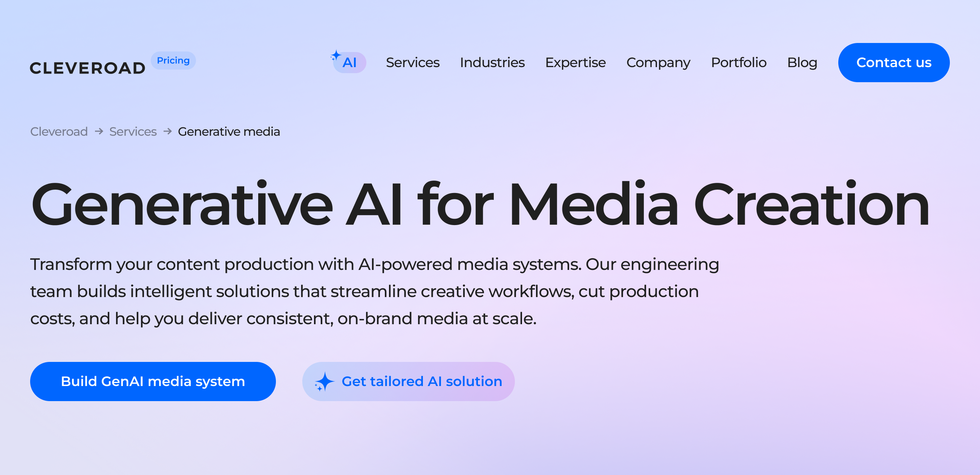
Task: Open the Company menu item
Action: 658,63
